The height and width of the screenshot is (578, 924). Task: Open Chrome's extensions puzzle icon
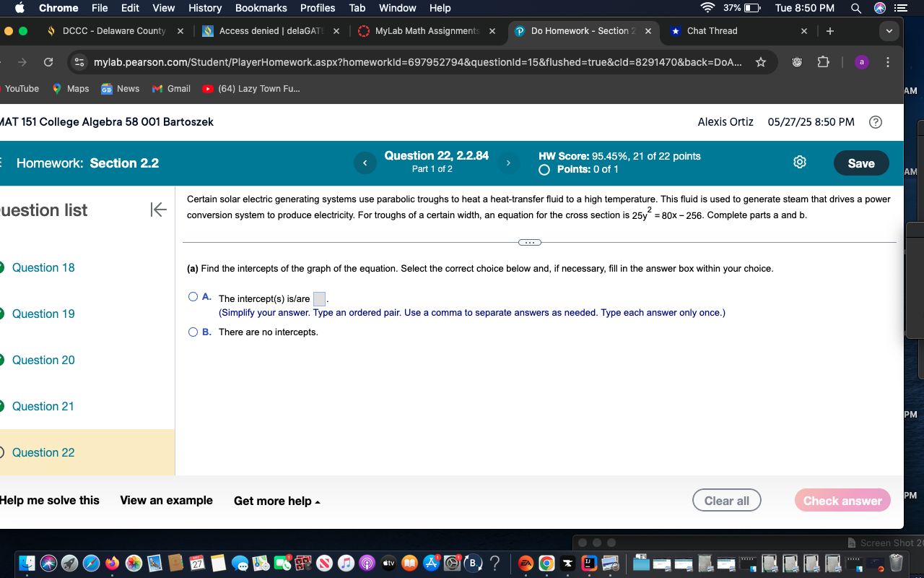pos(823,62)
